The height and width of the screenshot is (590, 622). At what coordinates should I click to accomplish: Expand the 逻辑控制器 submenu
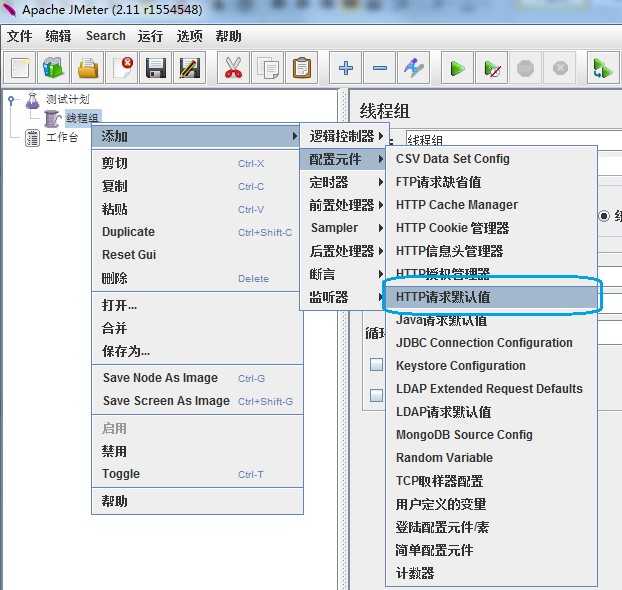point(345,136)
